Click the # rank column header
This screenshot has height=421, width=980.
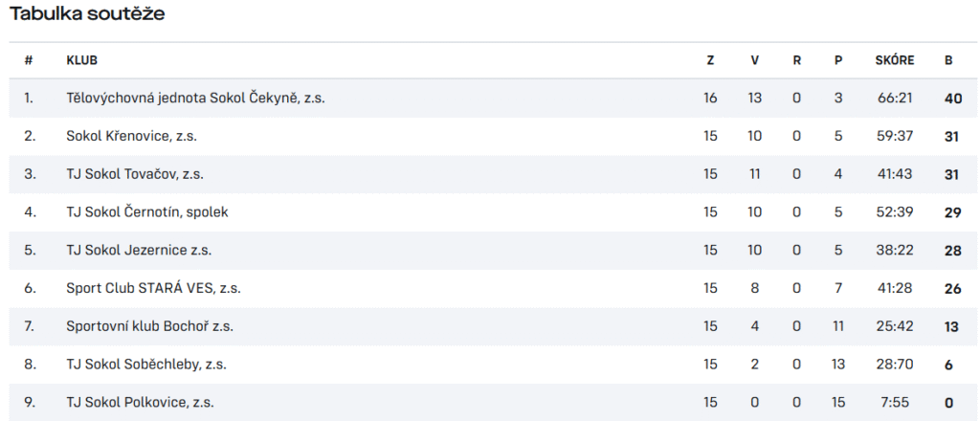click(28, 60)
